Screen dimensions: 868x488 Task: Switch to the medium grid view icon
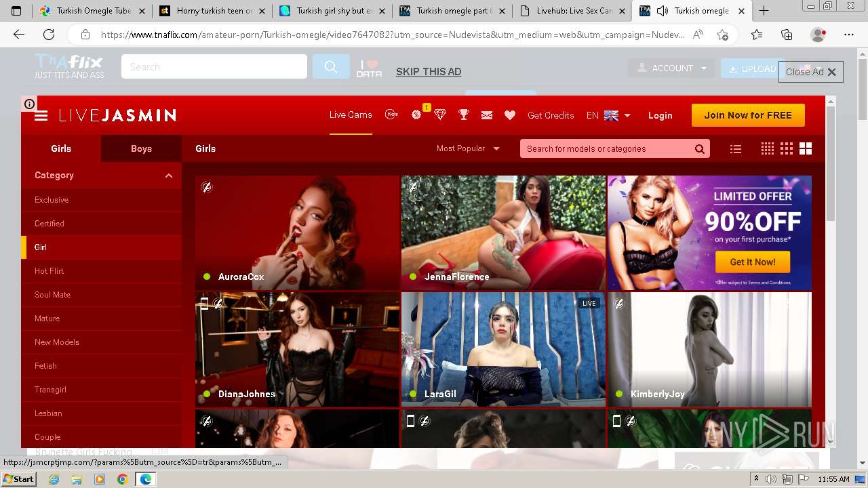(x=787, y=149)
